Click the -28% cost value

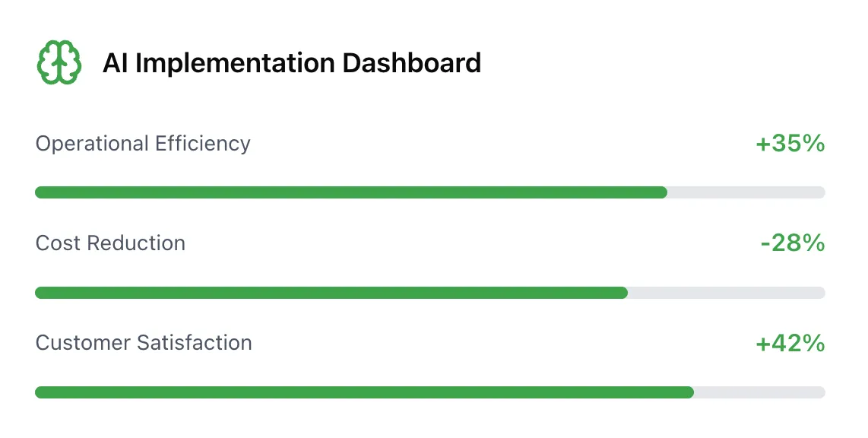792,243
